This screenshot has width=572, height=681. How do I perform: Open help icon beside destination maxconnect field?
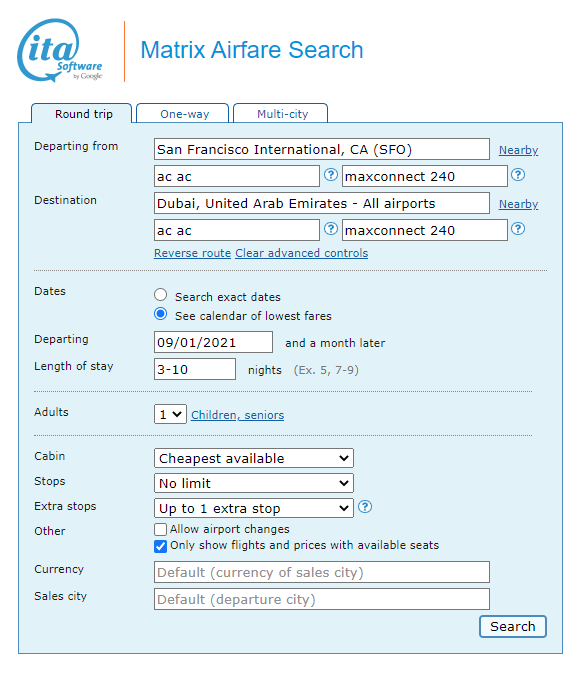point(518,228)
